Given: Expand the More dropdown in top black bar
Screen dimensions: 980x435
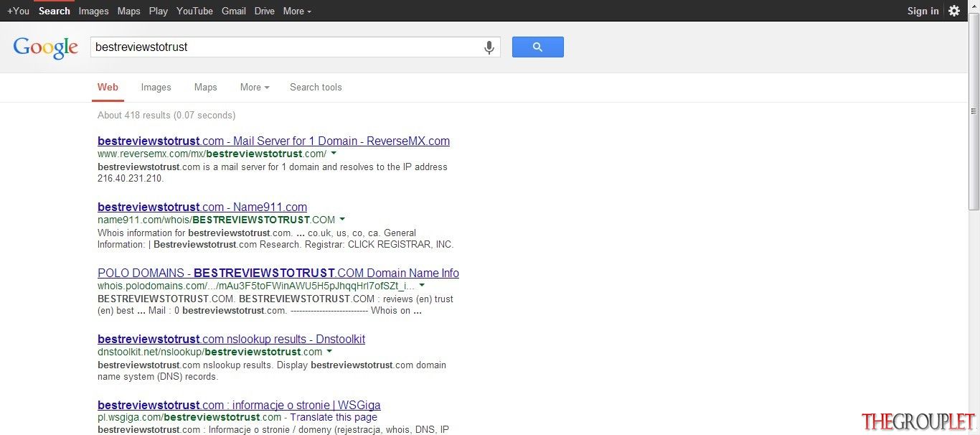Looking at the screenshot, I should click(297, 11).
